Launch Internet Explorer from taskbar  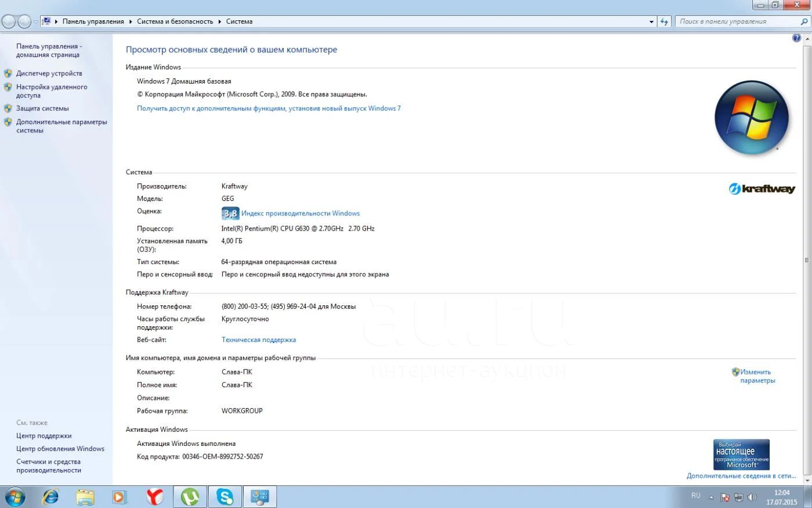(x=50, y=497)
